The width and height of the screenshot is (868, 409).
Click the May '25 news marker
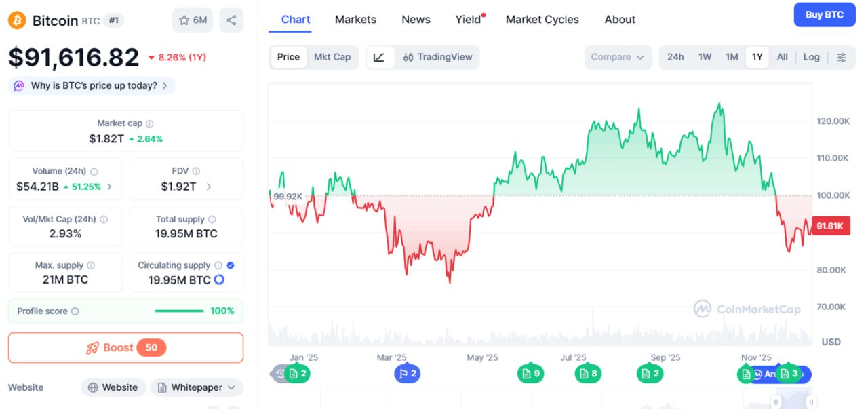530,373
